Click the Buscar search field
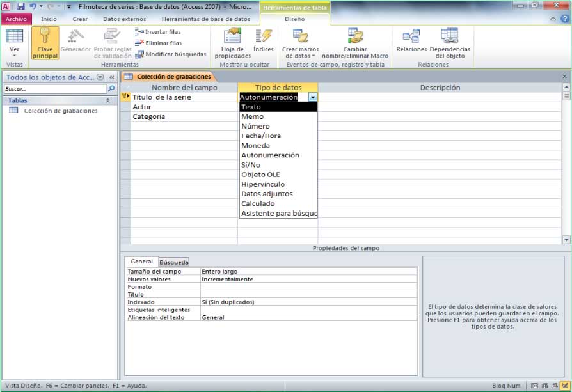Image resolution: width=572 pixels, height=392 pixels. tap(54, 89)
